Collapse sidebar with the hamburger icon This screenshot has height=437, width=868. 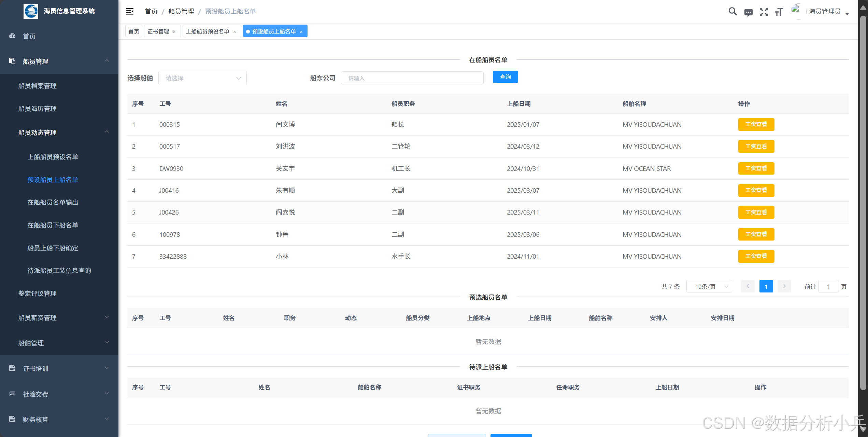tap(130, 11)
